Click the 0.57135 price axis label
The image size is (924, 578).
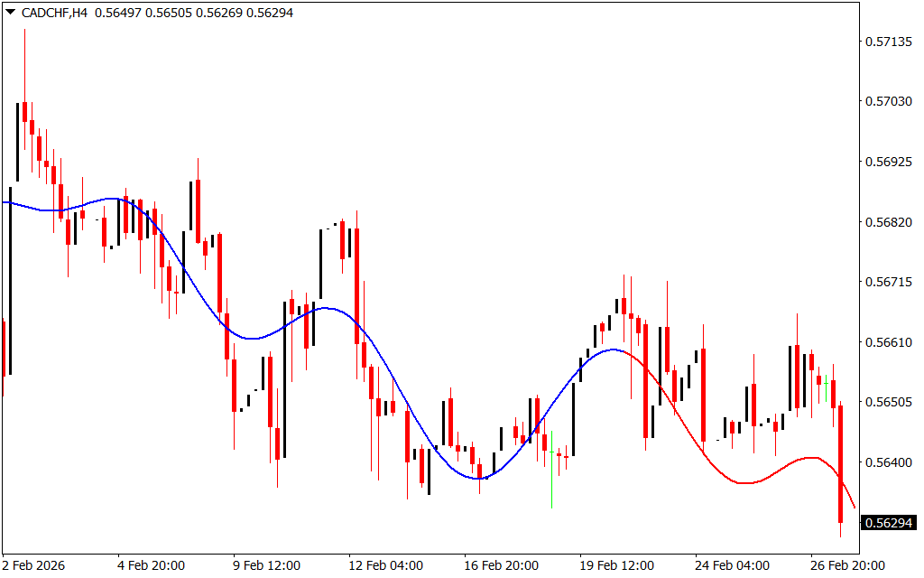[x=888, y=42]
